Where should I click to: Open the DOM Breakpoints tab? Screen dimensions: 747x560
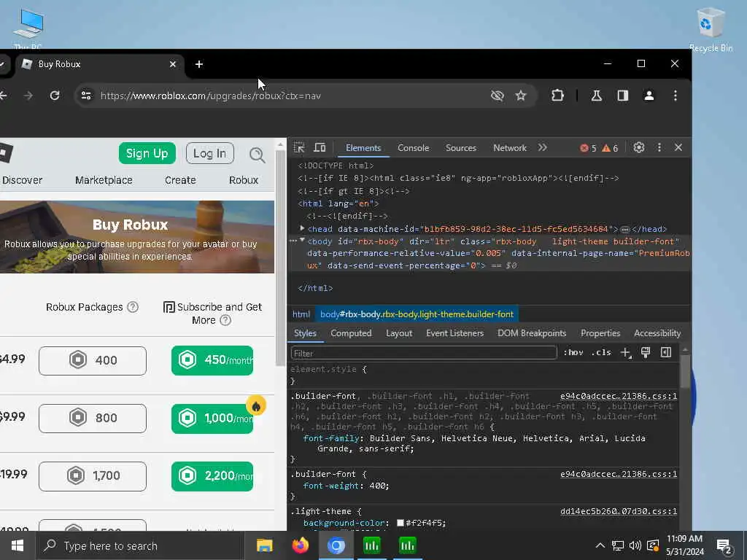pos(532,333)
